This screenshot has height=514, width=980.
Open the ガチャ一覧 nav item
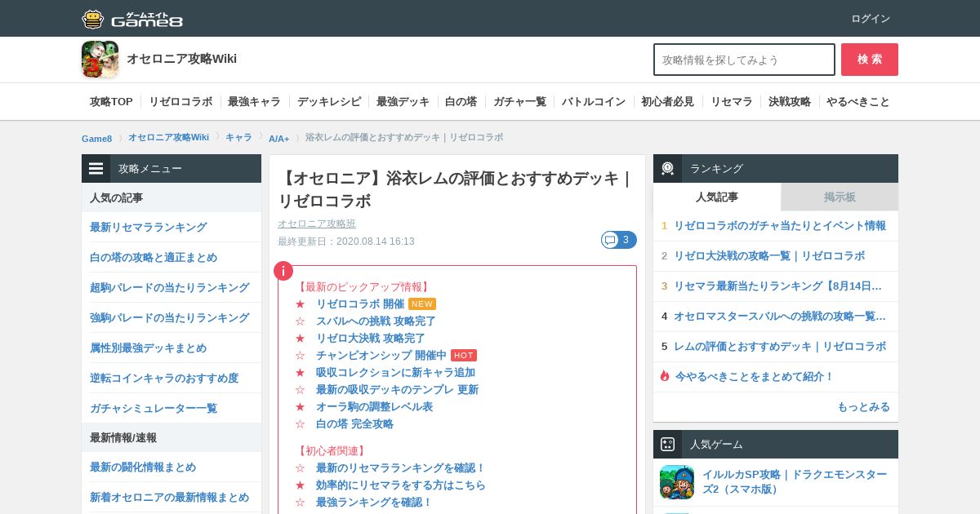tap(519, 102)
